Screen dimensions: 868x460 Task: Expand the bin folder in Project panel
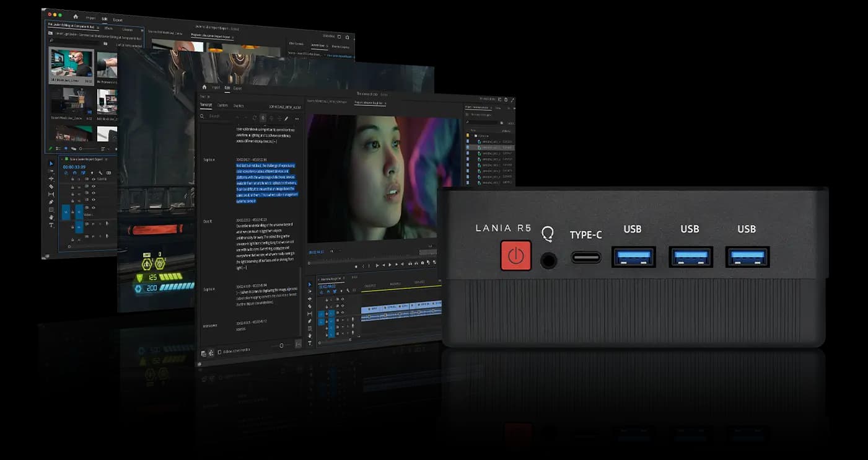[474, 135]
